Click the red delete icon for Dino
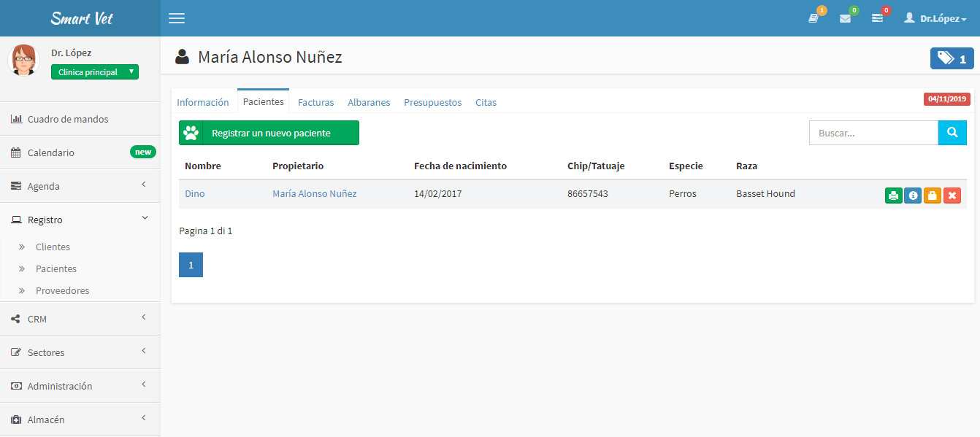980x437 pixels. tap(952, 196)
